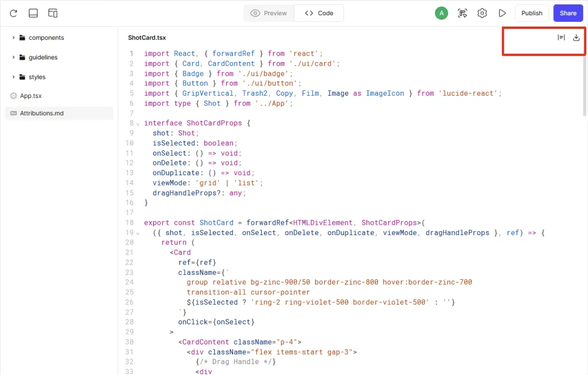Image resolution: width=588 pixels, height=375 pixels.
Task: Click line number 1 in gutter
Action: coord(131,54)
